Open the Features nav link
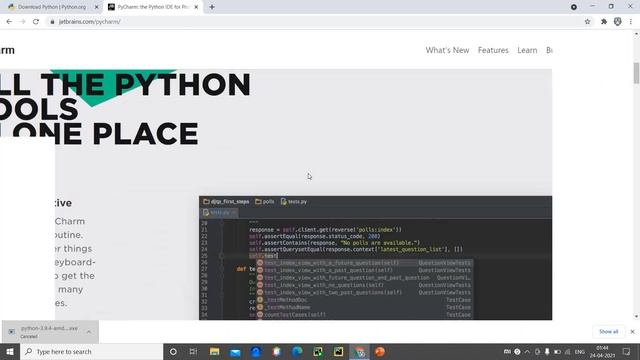640x360 pixels. (493, 50)
